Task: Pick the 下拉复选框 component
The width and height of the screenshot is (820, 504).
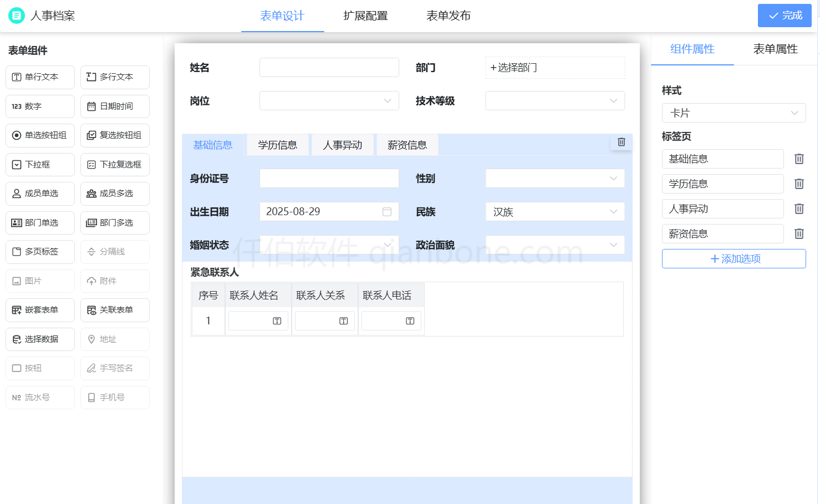Action: pos(115,164)
